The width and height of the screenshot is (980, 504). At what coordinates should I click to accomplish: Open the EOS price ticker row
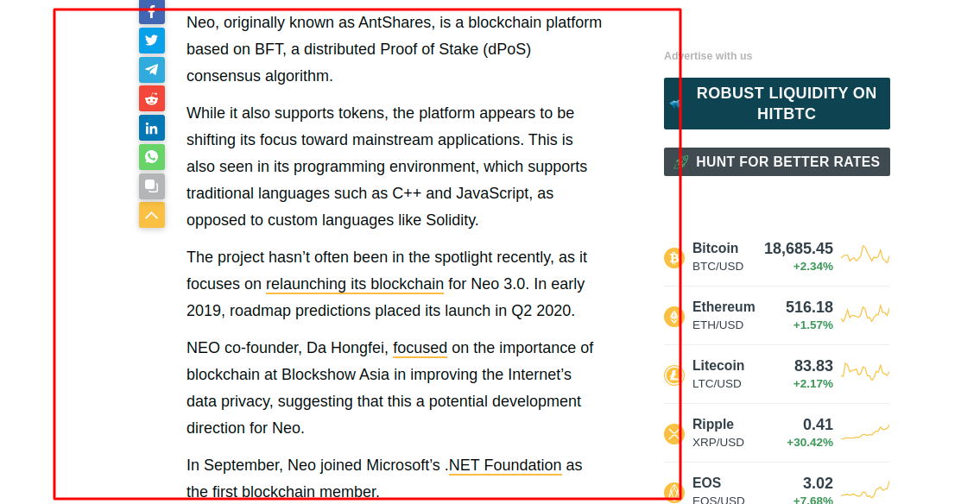coord(777,489)
